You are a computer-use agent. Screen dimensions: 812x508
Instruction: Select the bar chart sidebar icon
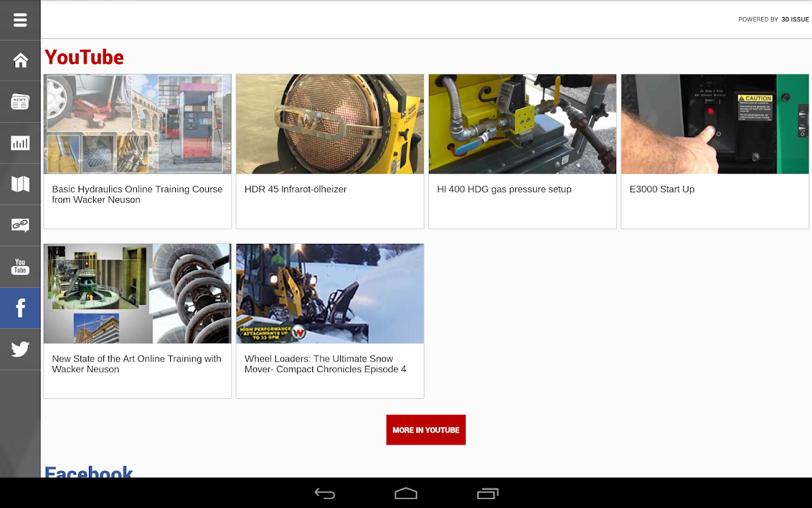tap(20, 143)
